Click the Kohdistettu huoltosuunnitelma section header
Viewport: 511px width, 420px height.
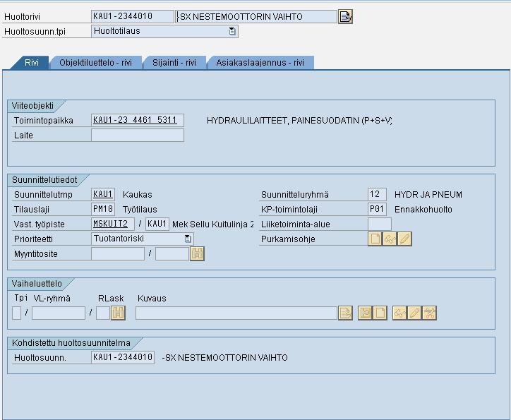coord(71,343)
